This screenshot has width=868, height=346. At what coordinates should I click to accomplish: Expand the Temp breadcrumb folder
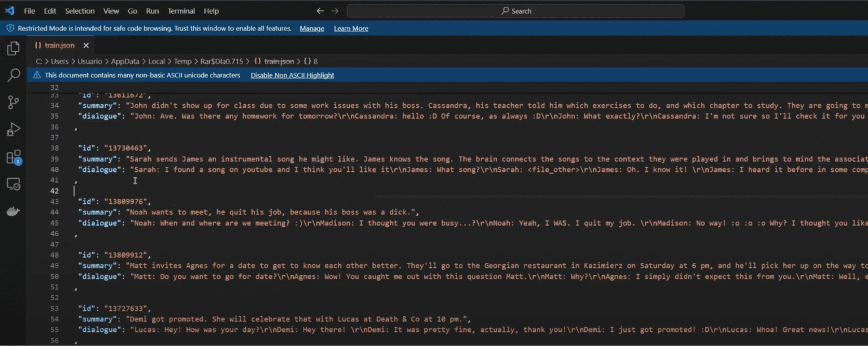click(x=183, y=61)
